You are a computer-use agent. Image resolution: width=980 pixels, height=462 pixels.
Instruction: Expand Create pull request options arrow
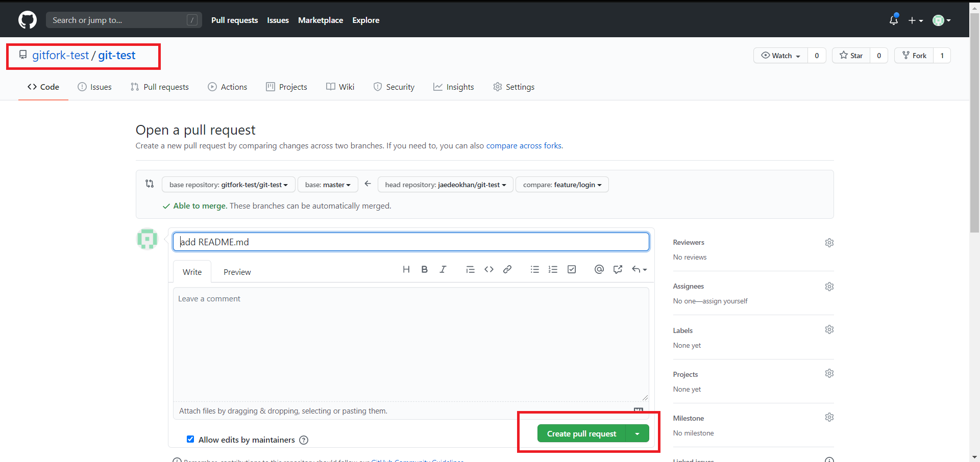point(638,433)
